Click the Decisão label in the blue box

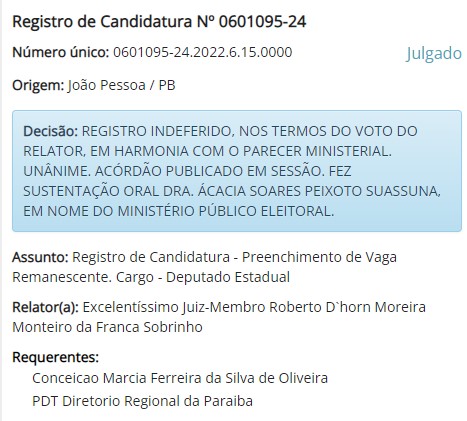click(x=50, y=131)
